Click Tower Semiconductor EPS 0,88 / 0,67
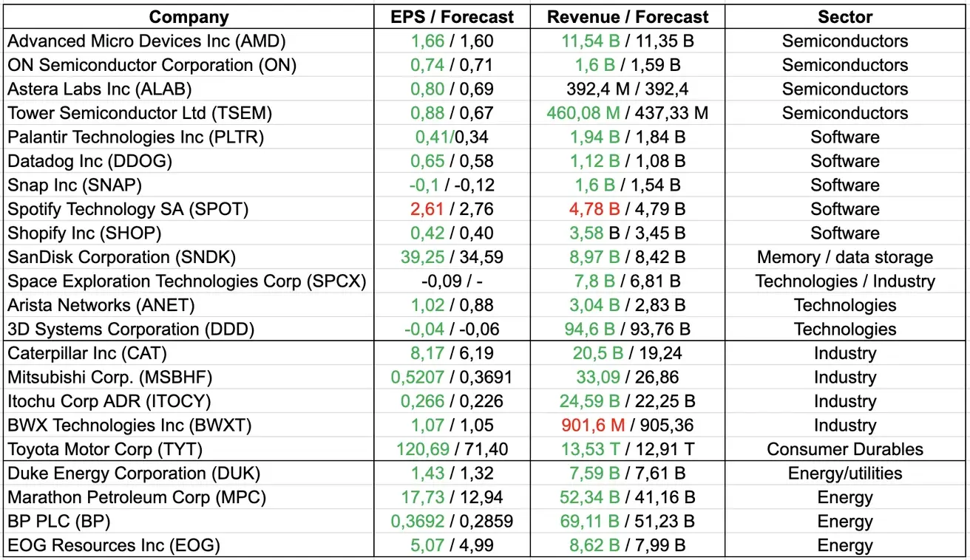 point(452,113)
